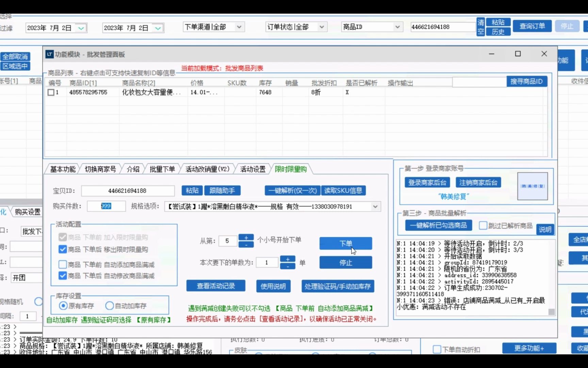
Task: Click 注销商家后台 button
Action: [478, 183]
